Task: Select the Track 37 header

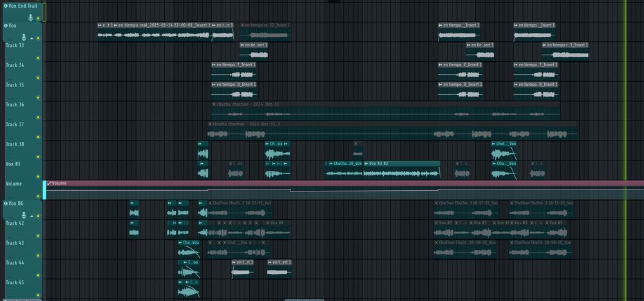Action: point(22,130)
